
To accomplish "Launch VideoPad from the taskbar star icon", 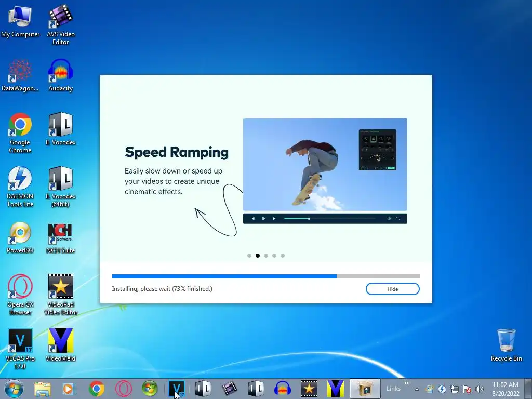I will pyautogui.click(x=309, y=389).
